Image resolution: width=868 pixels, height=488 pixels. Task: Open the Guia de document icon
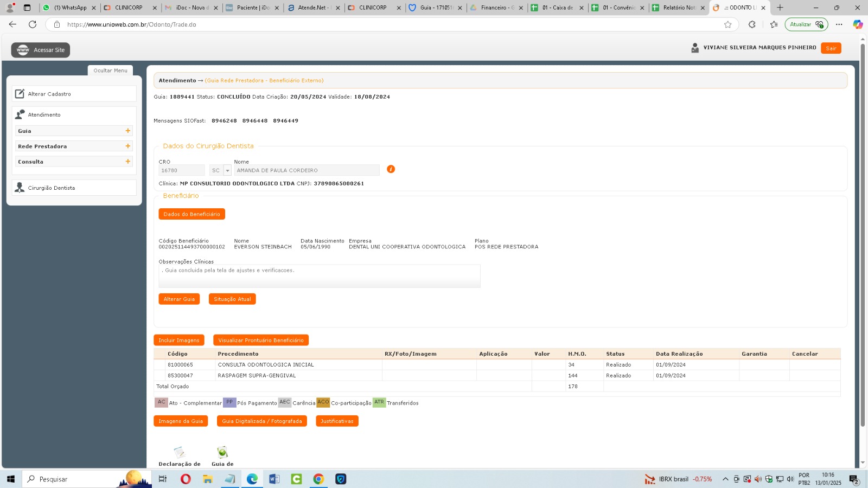(222, 452)
